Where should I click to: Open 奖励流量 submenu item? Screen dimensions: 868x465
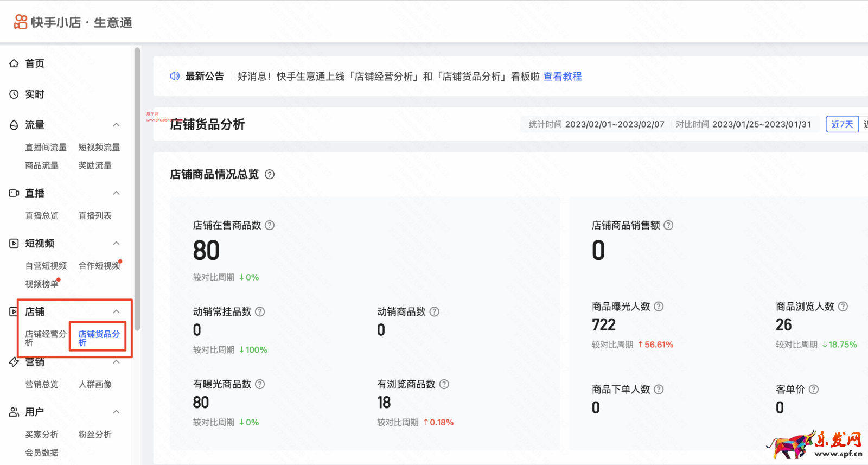click(x=95, y=165)
